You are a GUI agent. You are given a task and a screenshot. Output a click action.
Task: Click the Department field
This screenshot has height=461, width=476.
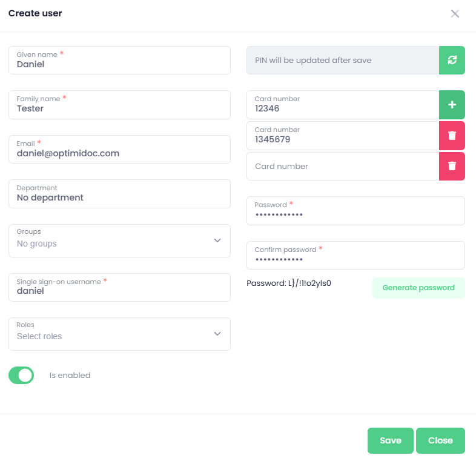(x=119, y=194)
